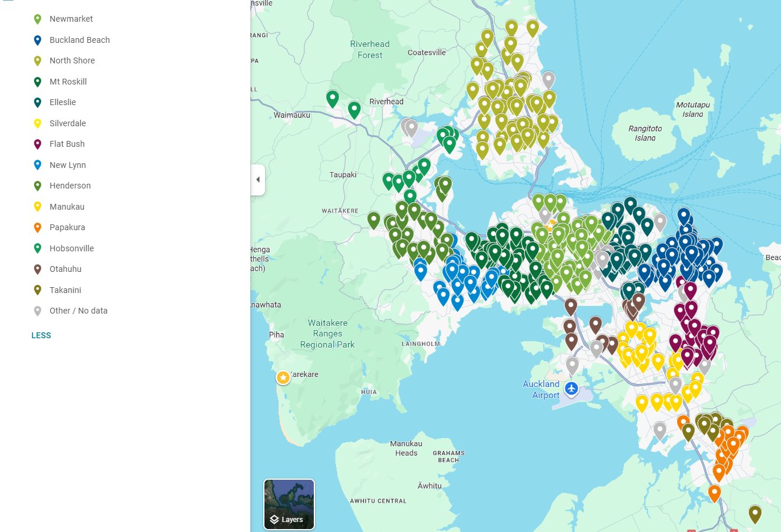Select Hobsonville legend entry
Image resolution: width=781 pixels, height=532 pixels.
[72, 248]
